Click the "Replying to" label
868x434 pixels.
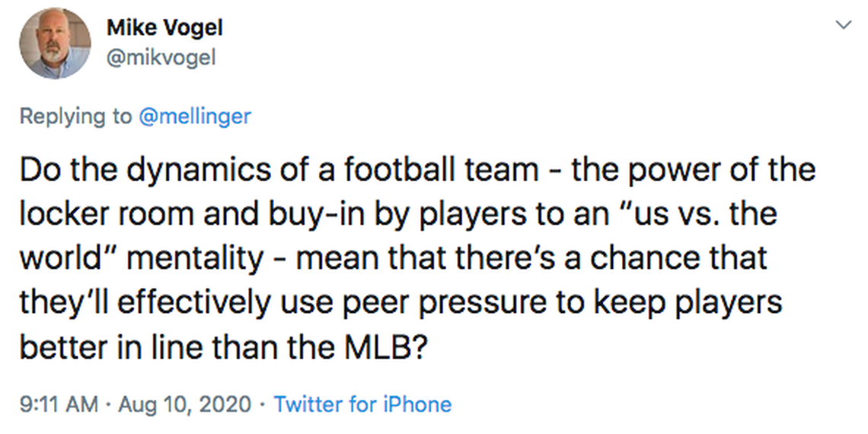[75, 116]
